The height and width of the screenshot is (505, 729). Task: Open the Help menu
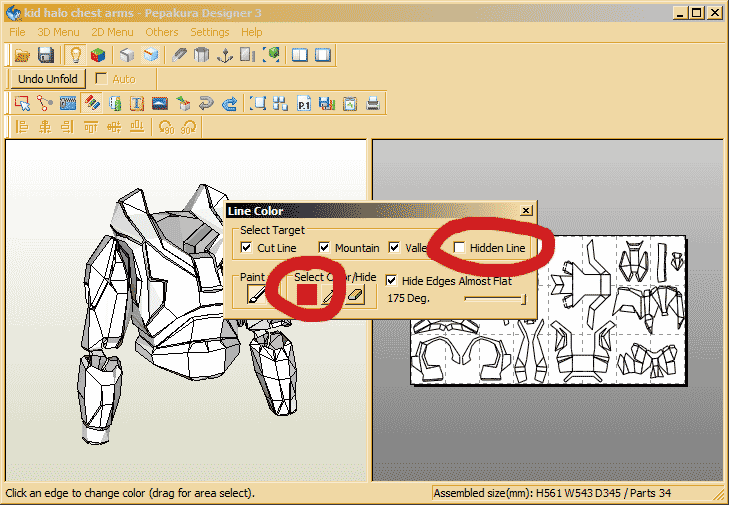[x=252, y=32]
